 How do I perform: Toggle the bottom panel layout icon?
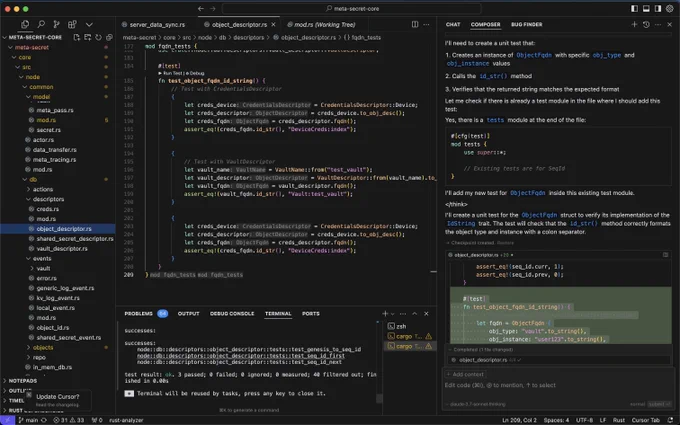tap(646, 9)
